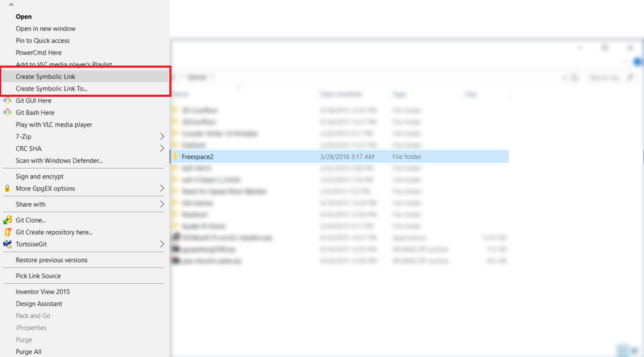The image size is (644, 357).
Task: Expand the Share with submenu arrow
Action: click(162, 205)
